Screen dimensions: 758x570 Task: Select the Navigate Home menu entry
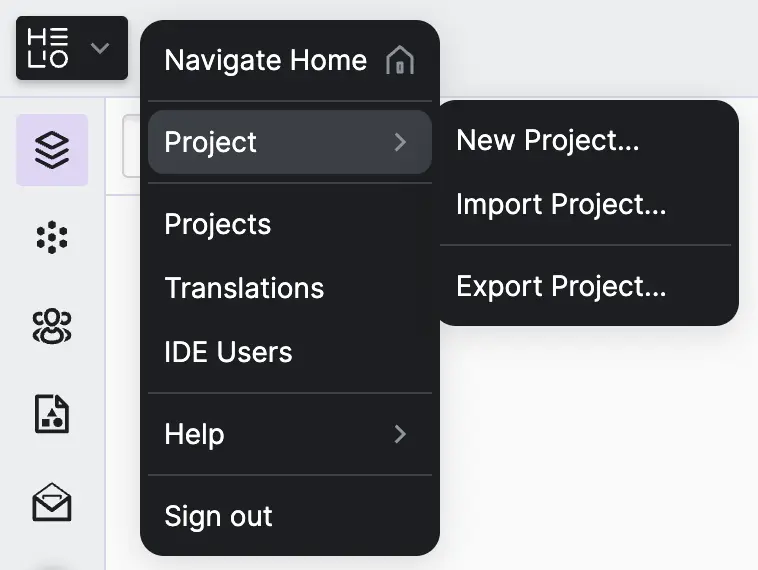pos(266,60)
